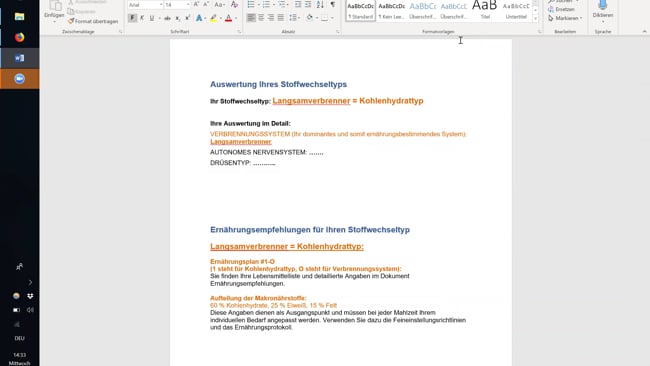The image size is (650, 366).
Task: Click the 'DRÜSENTYP:' line in the document
Action: tap(243, 163)
